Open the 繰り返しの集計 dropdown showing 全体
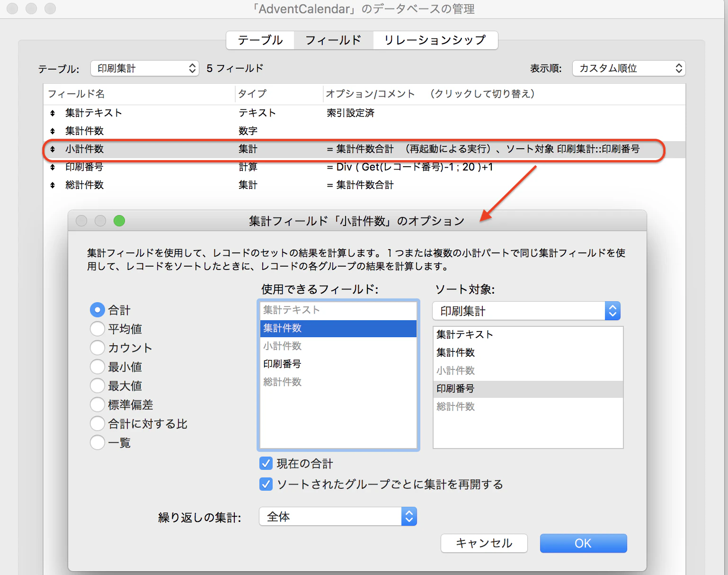The height and width of the screenshot is (575, 728). tap(338, 516)
